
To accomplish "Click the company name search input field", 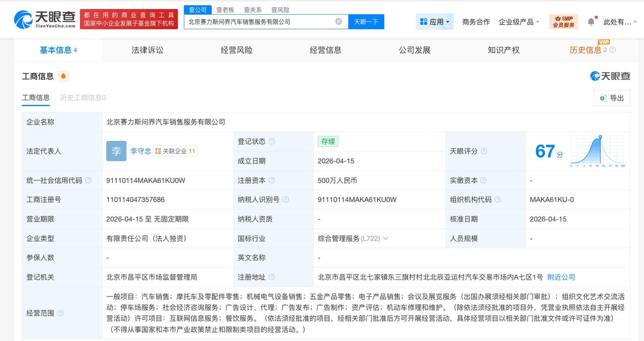I will coord(262,22).
